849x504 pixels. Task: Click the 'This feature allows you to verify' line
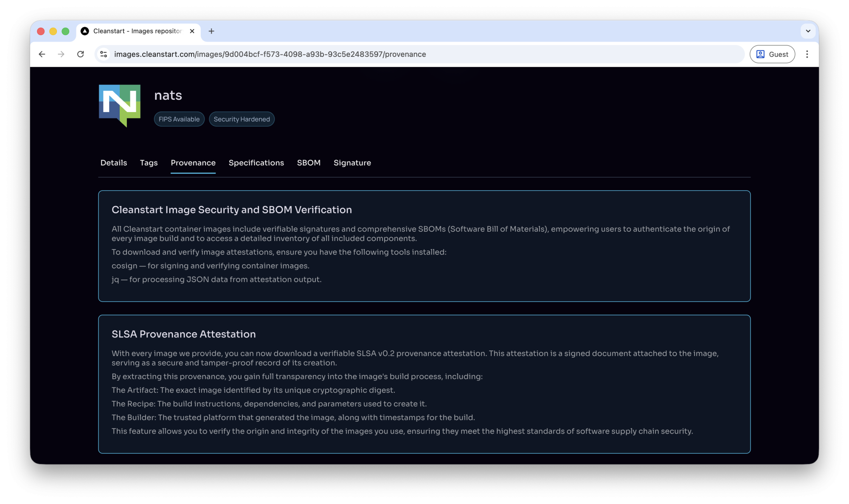[x=402, y=431]
